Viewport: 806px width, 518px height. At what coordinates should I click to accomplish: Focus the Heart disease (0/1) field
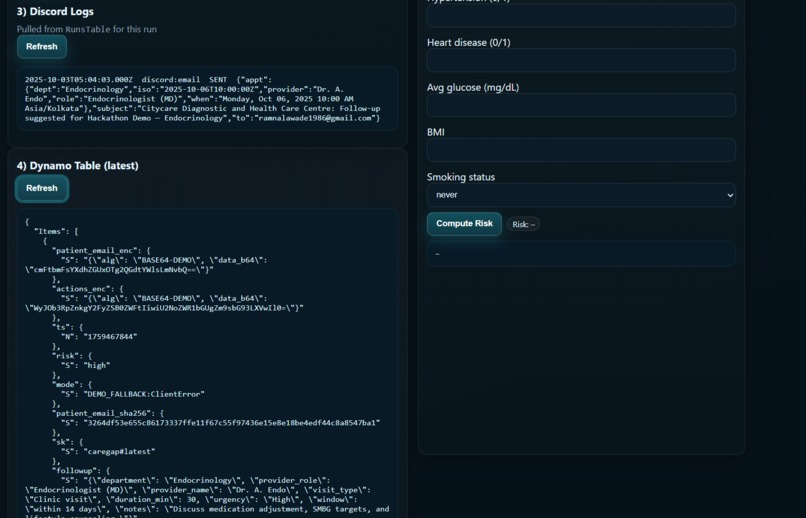(581, 60)
